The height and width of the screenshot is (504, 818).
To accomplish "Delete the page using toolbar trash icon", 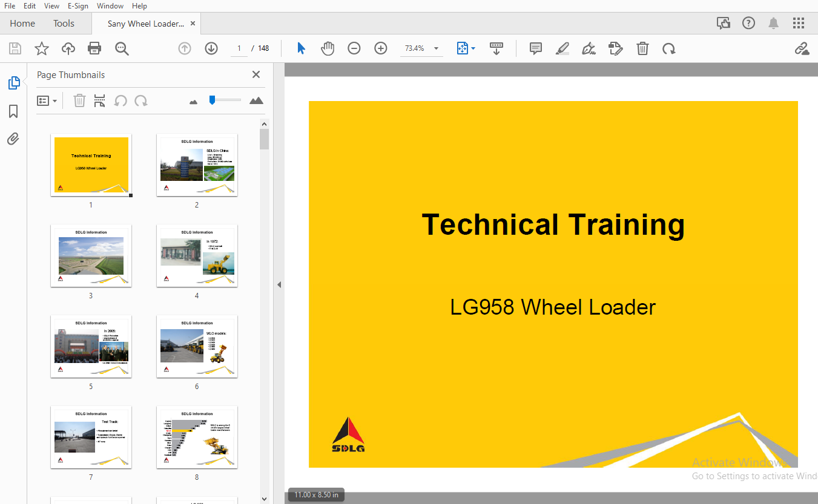I will pos(643,48).
